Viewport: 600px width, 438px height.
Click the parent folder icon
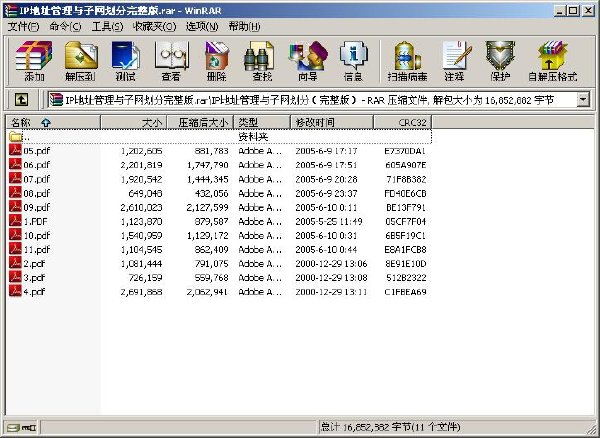pyautogui.click(x=15, y=136)
